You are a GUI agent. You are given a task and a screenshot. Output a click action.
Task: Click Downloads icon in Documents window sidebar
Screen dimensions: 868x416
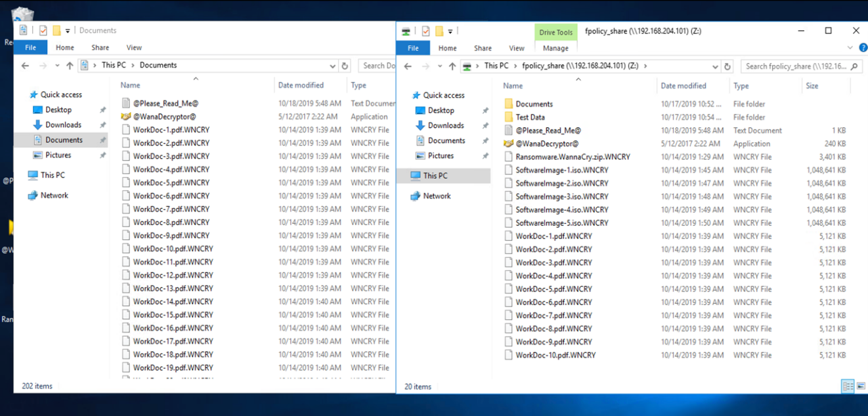click(x=37, y=125)
